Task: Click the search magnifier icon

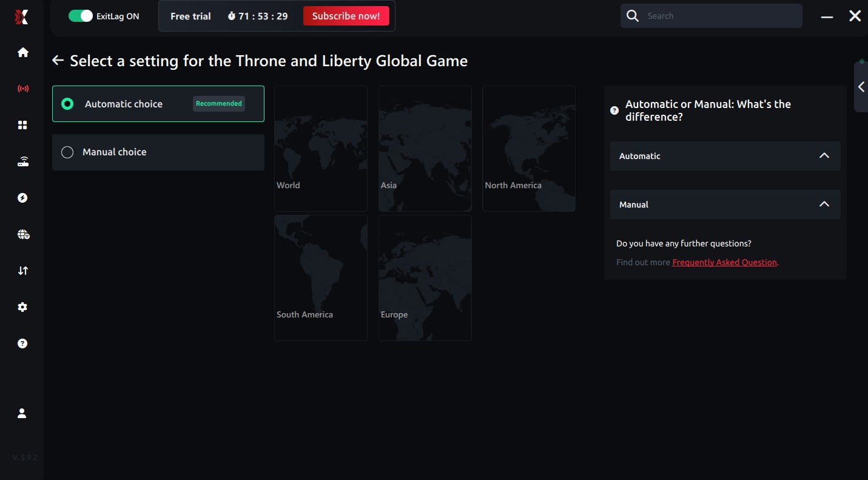Action: [x=633, y=16]
